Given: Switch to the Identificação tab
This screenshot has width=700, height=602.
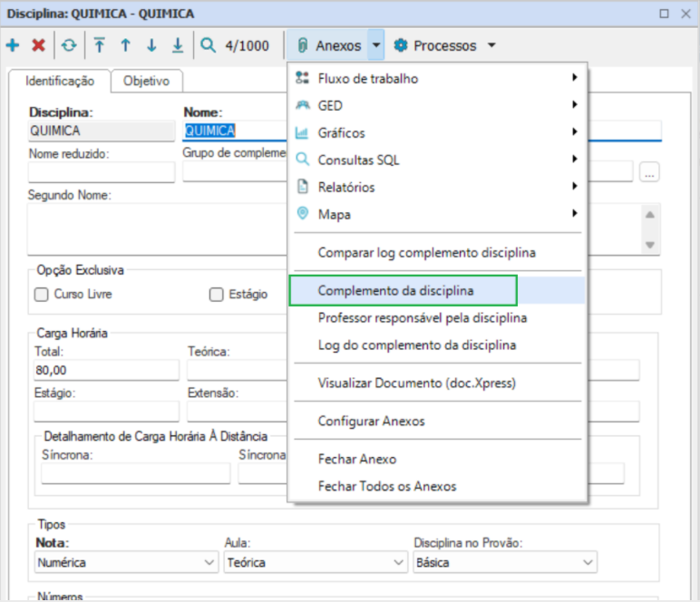Looking at the screenshot, I should click(59, 81).
